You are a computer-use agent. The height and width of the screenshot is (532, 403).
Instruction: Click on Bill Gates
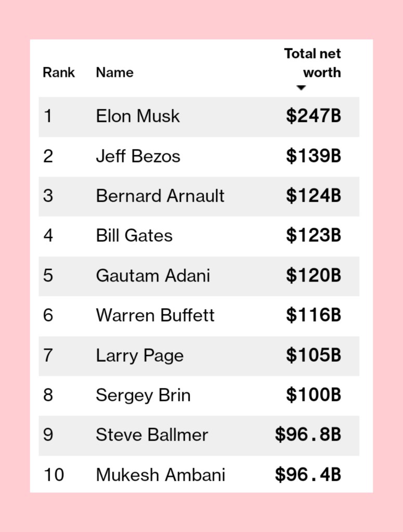point(134,236)
